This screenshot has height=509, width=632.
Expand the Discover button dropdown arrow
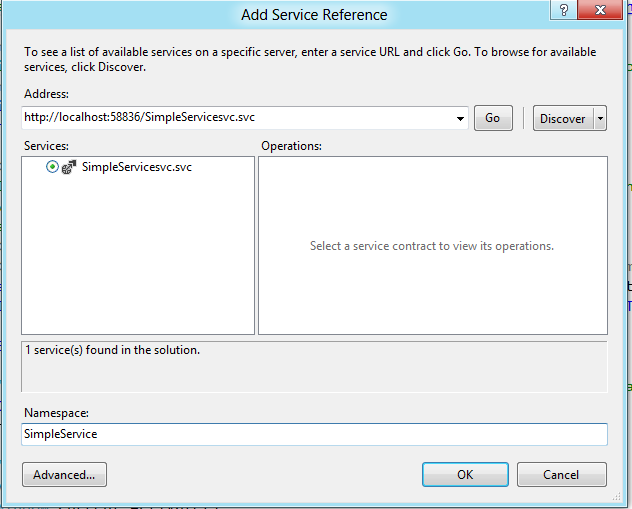point(600,118)
